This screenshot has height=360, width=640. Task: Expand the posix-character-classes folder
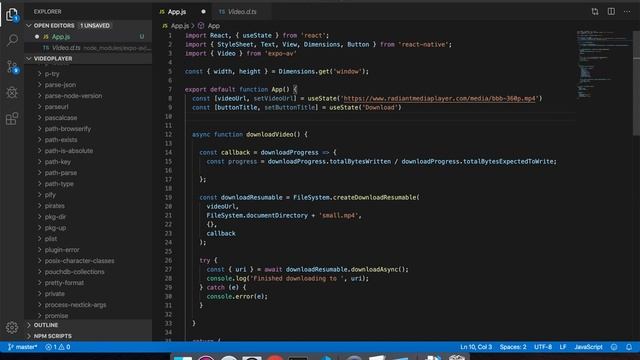(x=88, y=261)
